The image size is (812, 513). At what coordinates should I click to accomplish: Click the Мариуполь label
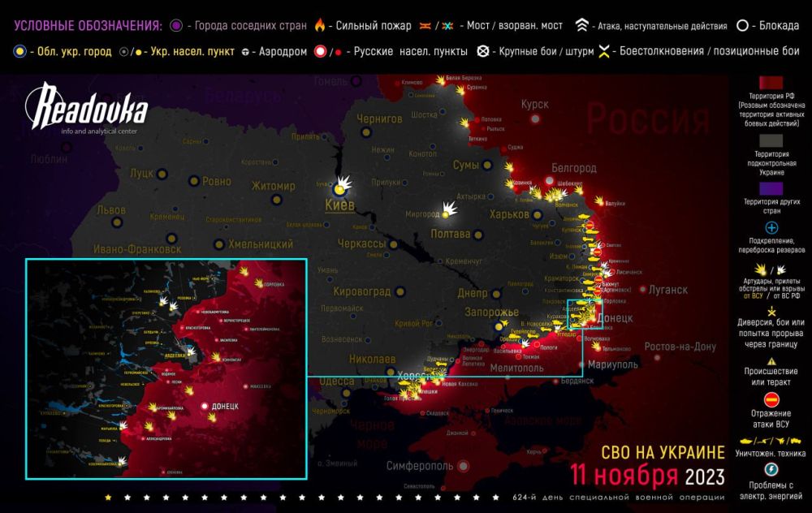pyautogui.click(x=612, y=364)
